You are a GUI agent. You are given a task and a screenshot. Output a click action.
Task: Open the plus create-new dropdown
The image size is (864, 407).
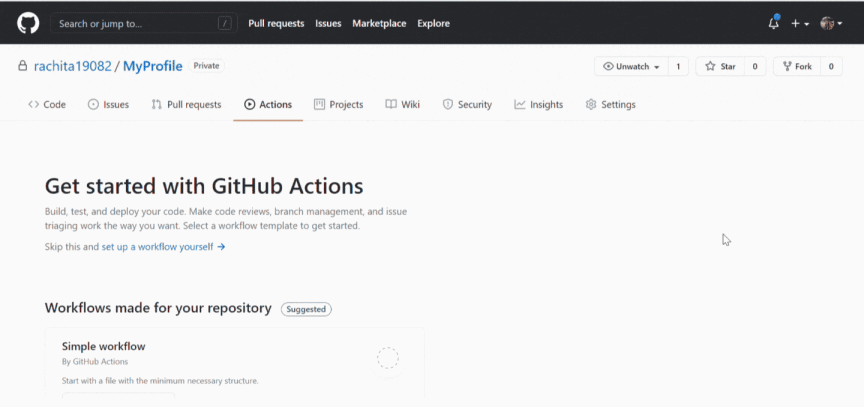(x=800, y=23)
